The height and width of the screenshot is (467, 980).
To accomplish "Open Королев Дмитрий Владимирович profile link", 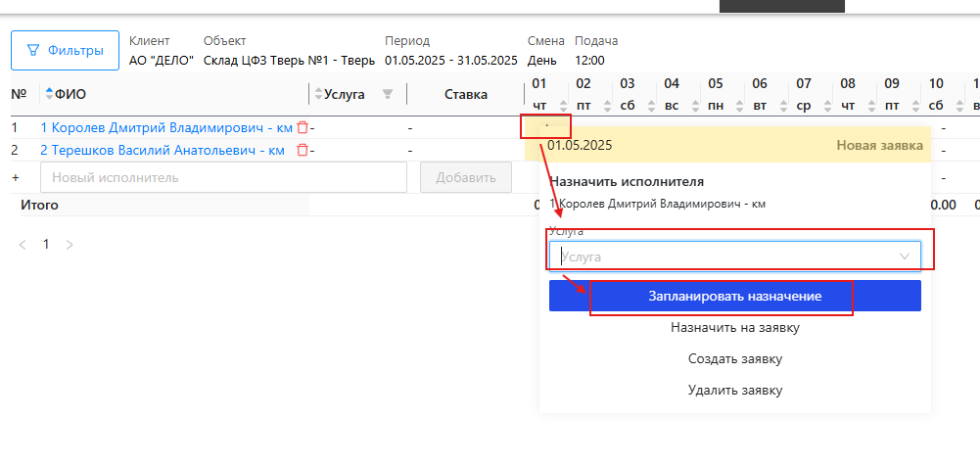I will point(166,127).
